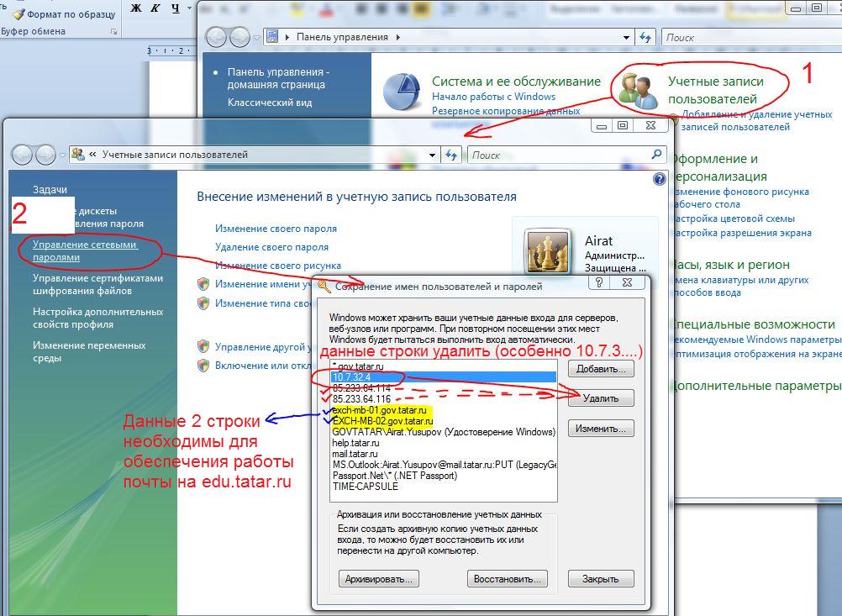This screenshot has width=842, height=616.
Task: Open 'Классический вид' in Control Panel sidebar
Action: tap(269, 102)
